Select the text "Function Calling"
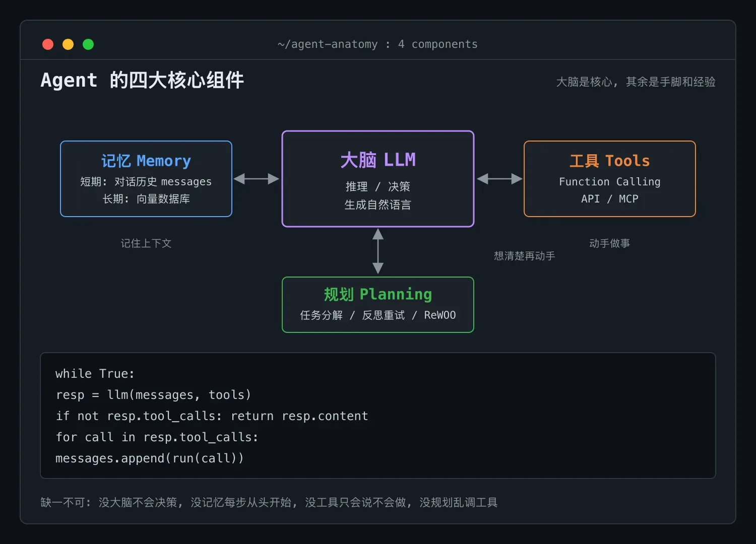Image resolution: width=756 pixels, height=544 pixels. pos(610,181)
